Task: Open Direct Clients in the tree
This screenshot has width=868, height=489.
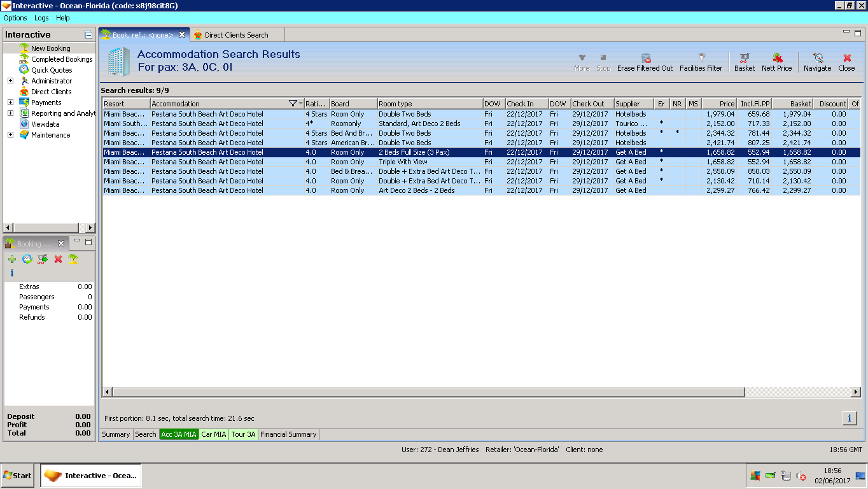Action: tap(51, 92)
